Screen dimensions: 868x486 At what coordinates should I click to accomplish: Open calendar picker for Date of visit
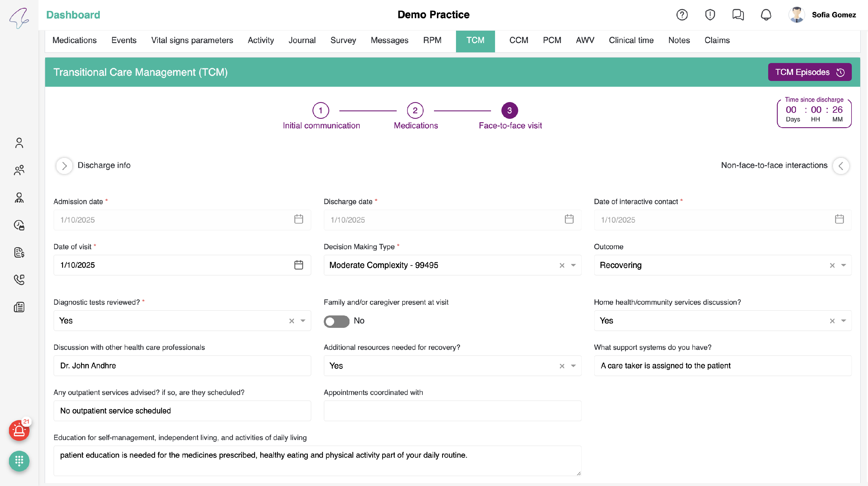[299, 265]
